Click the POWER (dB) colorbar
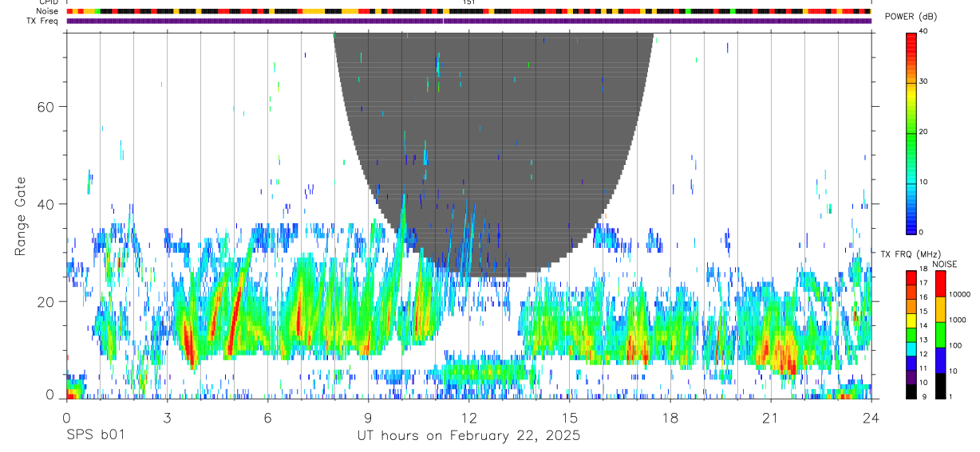Screen dimensions: 980x452 911,132
